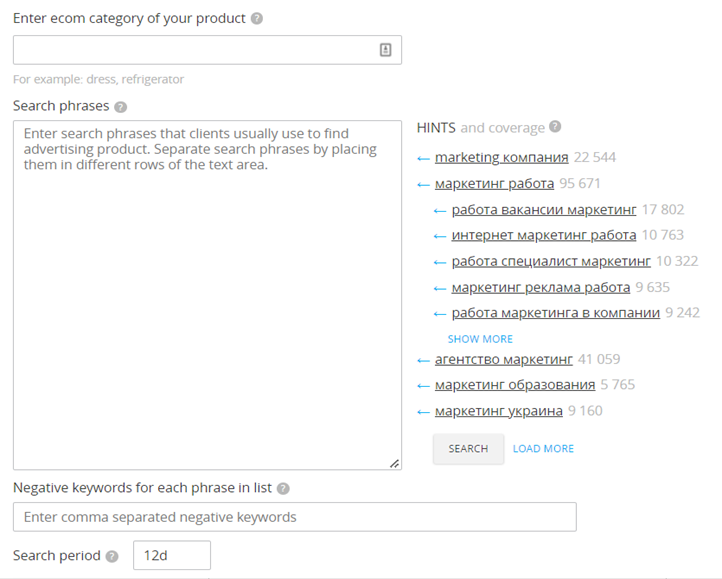Click the category picker icon inside ecom field
This screenshot has height=579, width=722.
click(x=386, y=50)
